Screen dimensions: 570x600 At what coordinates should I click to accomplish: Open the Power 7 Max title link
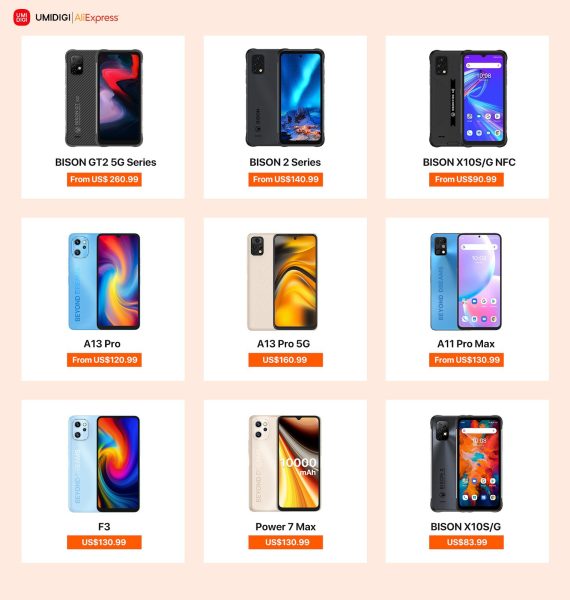point(285,527)
